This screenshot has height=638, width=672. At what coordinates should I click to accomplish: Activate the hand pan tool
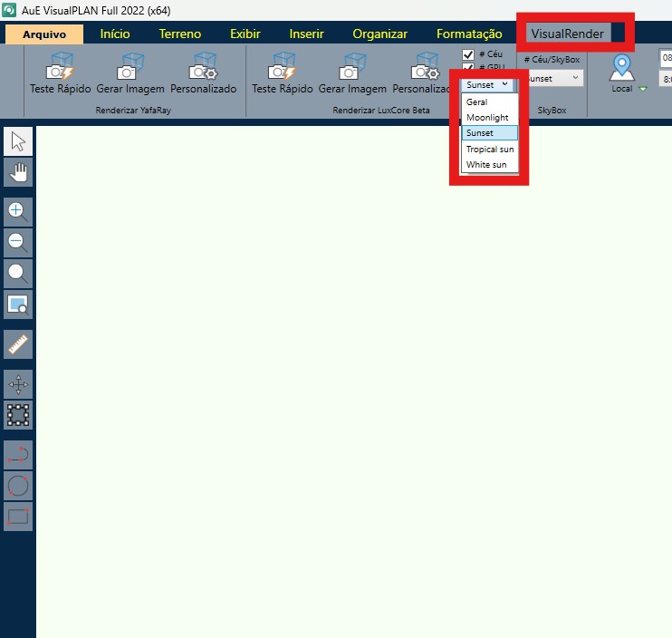(18, 172)
